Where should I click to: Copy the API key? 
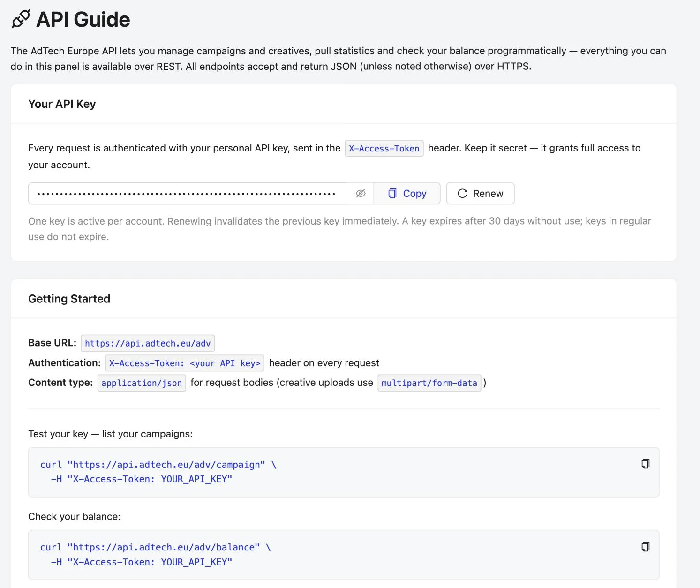click(407, 194)
